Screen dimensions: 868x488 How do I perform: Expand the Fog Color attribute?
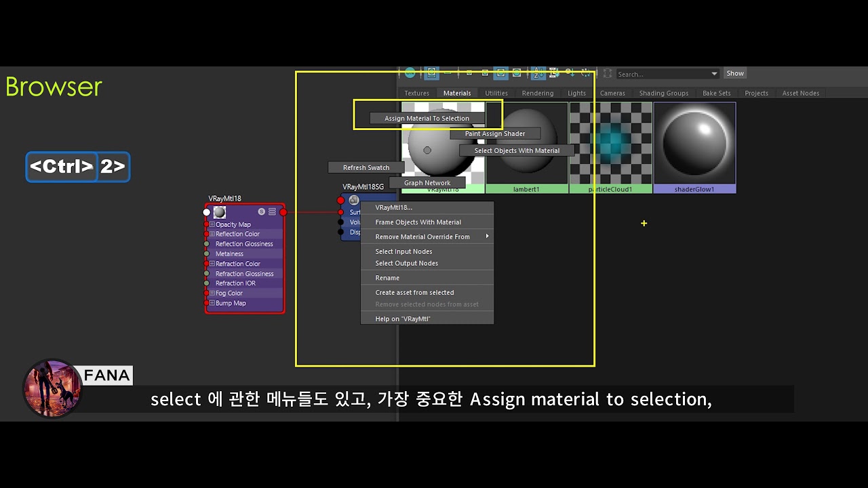coord(212,293)
